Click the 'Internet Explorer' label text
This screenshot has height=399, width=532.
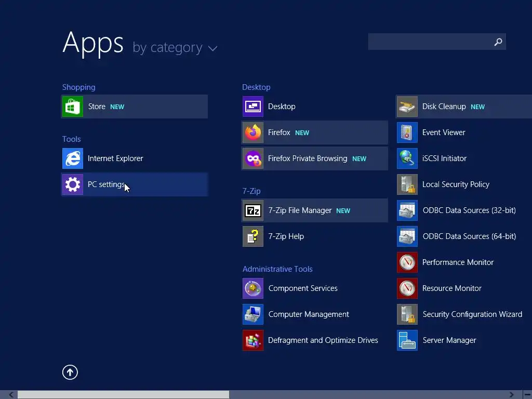pos(115,158)
